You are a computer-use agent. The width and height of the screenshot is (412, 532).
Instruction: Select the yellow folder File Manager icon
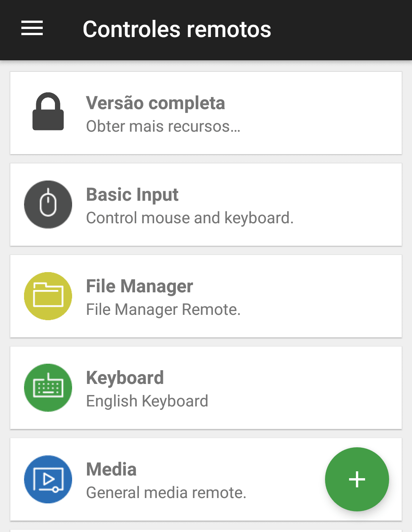[x=48, y=296]
